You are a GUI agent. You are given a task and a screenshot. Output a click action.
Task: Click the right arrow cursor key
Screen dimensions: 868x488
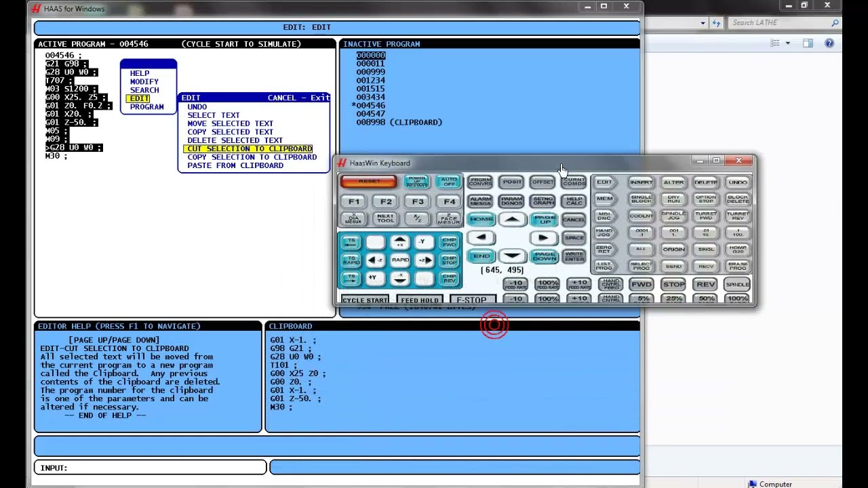pos(543,237)
